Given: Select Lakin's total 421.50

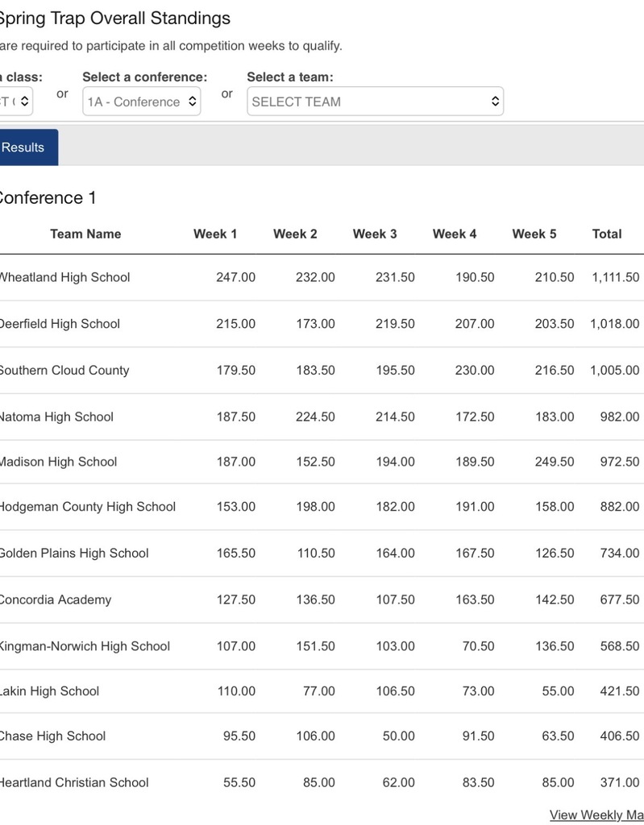Looking at the screenshot, I should (620, 690).
